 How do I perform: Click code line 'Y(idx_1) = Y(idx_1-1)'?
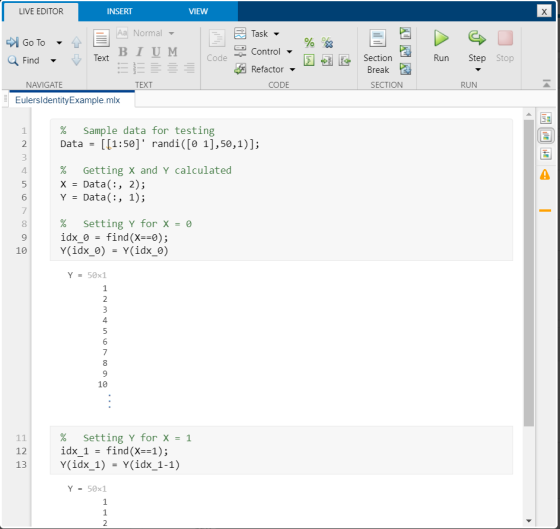click(120, 465)
